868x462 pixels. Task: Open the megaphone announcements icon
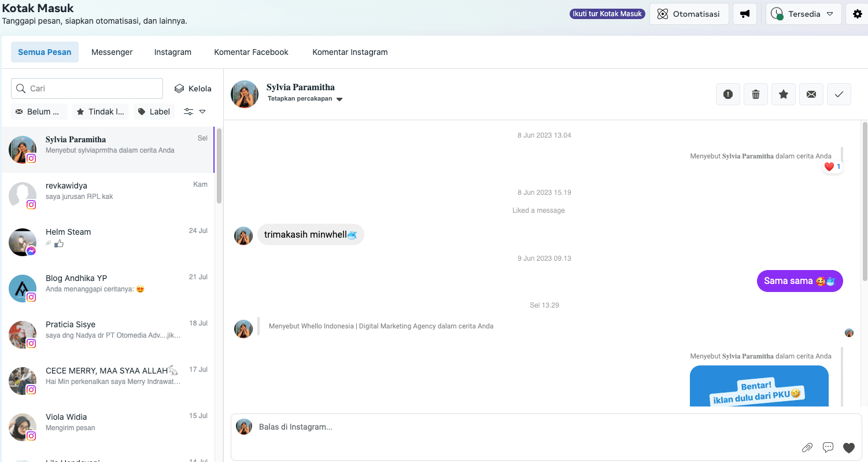(x=745, y=14)
